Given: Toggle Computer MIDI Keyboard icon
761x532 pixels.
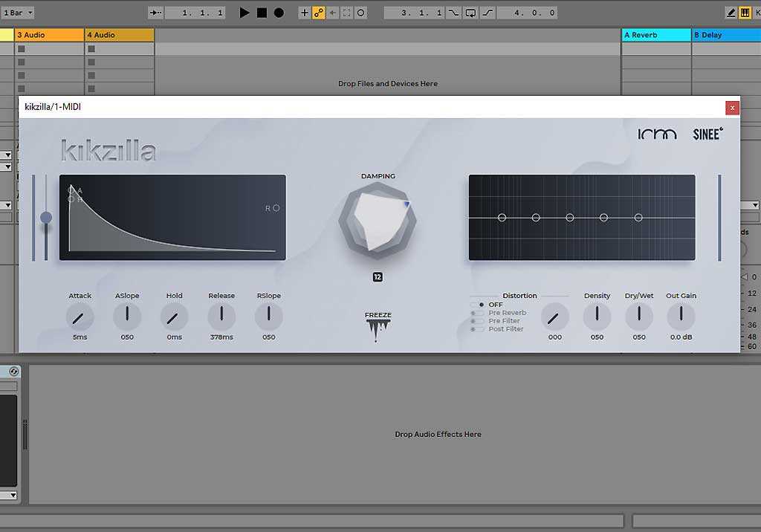Looking at the screenshot, I should coord(745,13).
